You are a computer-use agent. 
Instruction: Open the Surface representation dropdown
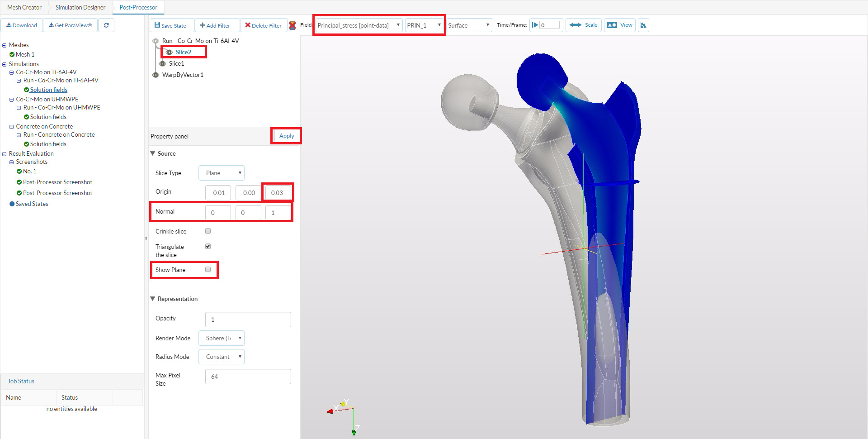click(469, 25)
